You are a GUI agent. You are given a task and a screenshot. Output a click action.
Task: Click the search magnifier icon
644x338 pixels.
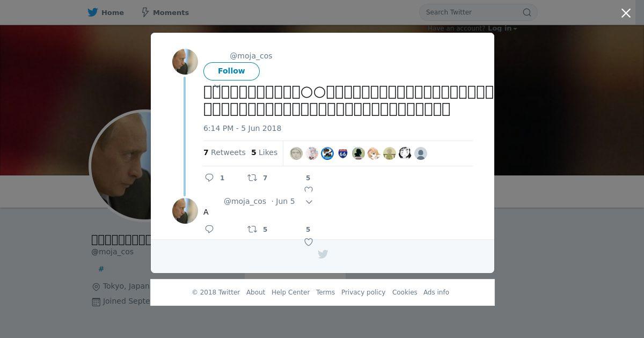pyautogui.click(x=527, y=12)
